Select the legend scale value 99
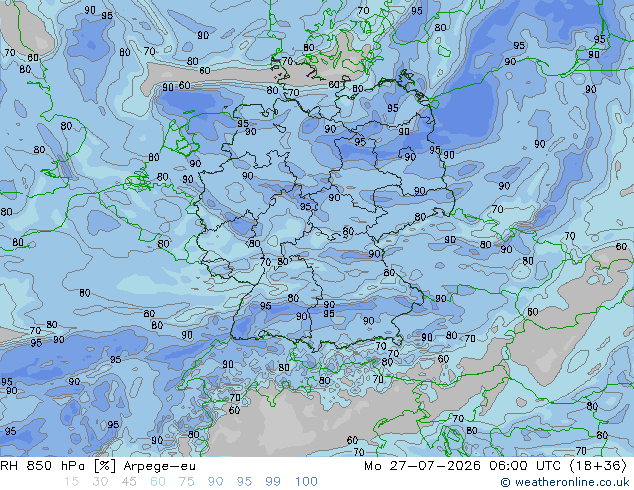Viewport: 634px width, 490px height. click(273, 482)
